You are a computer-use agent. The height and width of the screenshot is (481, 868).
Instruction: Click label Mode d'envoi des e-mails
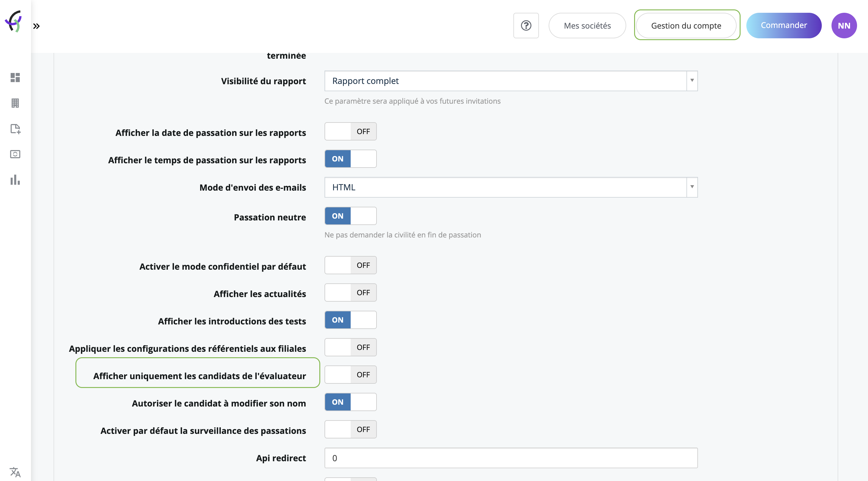[x=253, y=188]
